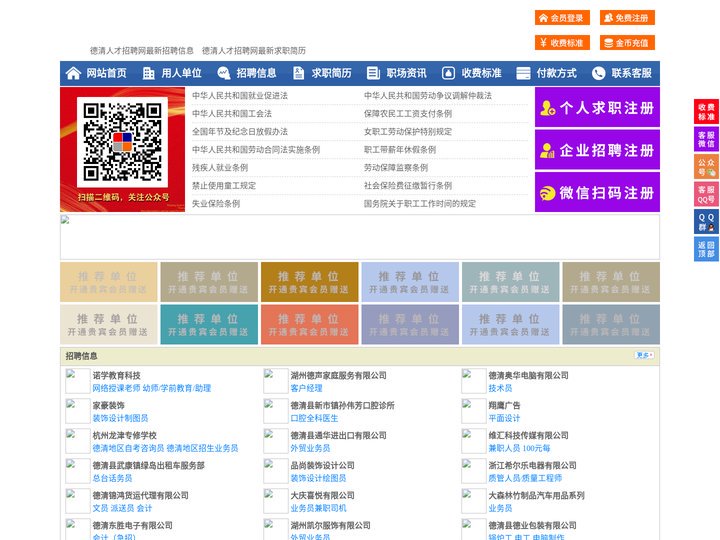Click the news icon beside 职场资讯
Viewport: 720px width, 540px height.
pos(373,73)
